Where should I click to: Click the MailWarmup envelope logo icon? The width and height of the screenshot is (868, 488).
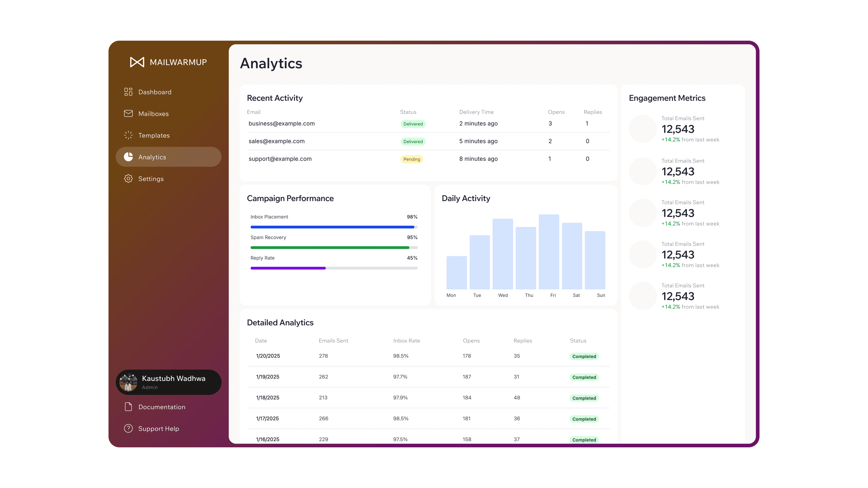[137, 62]
